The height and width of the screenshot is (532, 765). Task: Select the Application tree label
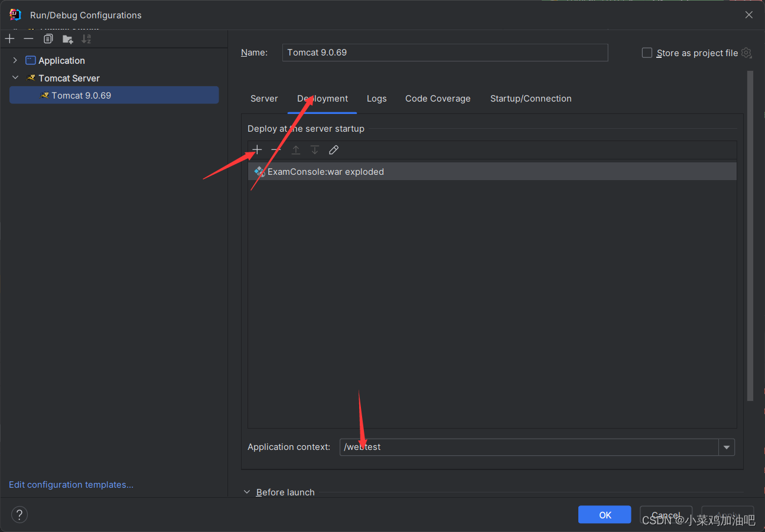coord(61,60)
